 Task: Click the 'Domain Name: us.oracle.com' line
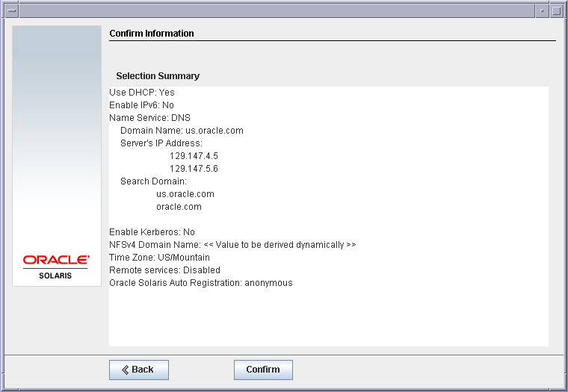(x=182, y=131)
